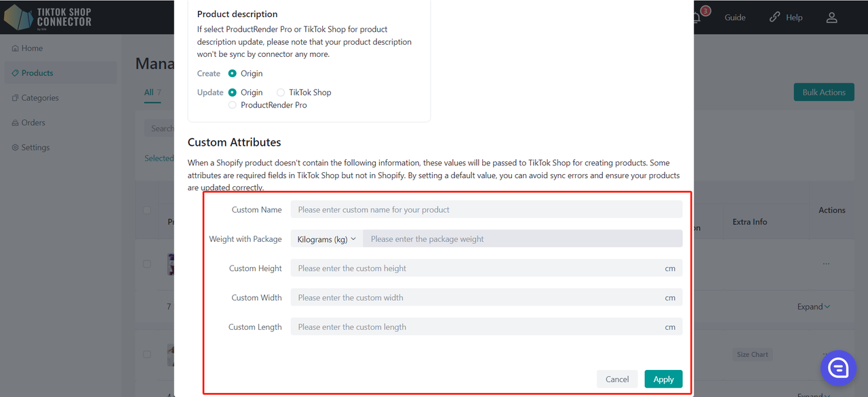Viewport: 868px width, 397px height.
Task: Select Origin for Update product description
Action: 233,92
